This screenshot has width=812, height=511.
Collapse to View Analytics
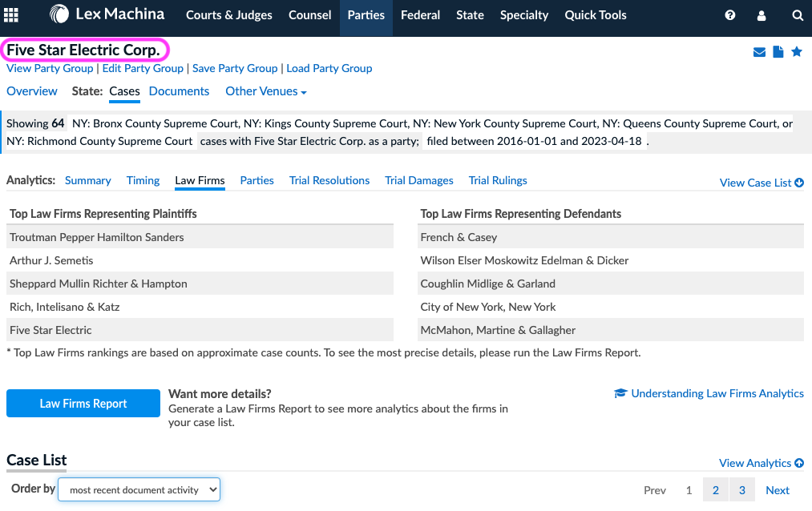pos(761,463)
